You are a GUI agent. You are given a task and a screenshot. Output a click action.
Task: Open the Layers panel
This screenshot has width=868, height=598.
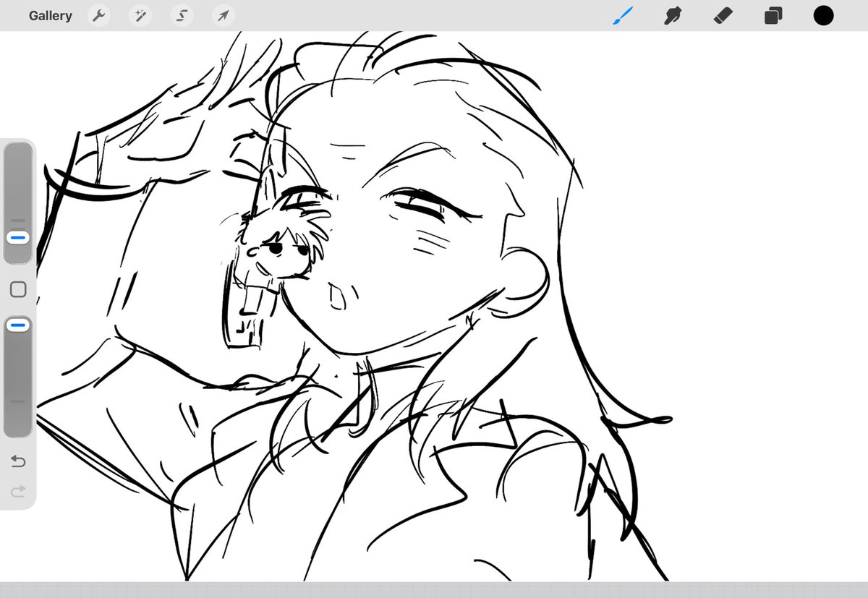point(773,16)
